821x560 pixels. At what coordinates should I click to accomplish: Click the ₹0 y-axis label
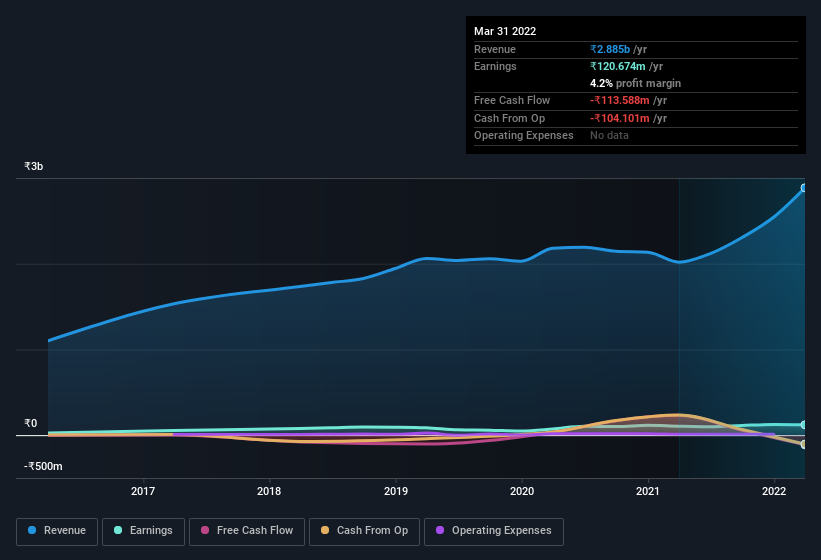[x=30, y=423]
